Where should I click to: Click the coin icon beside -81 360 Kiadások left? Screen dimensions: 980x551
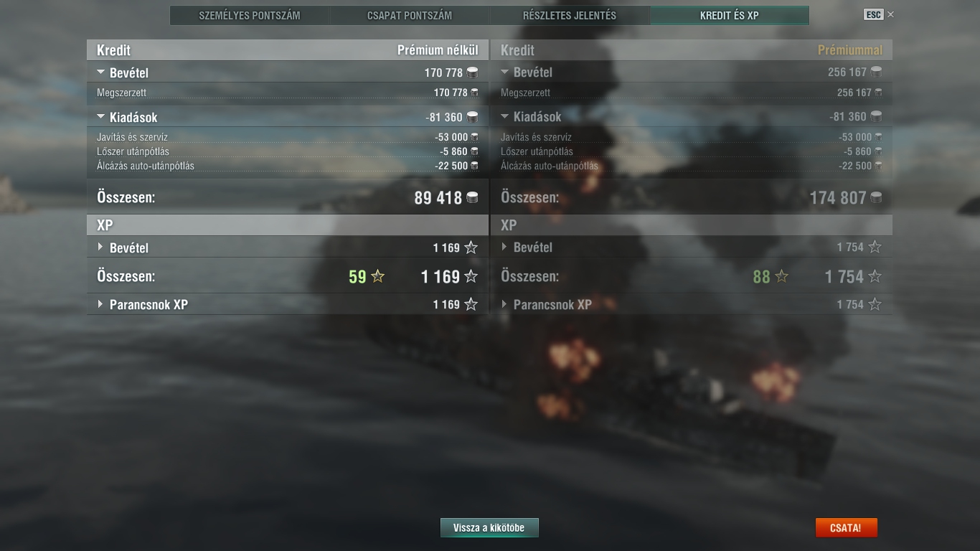472,117
